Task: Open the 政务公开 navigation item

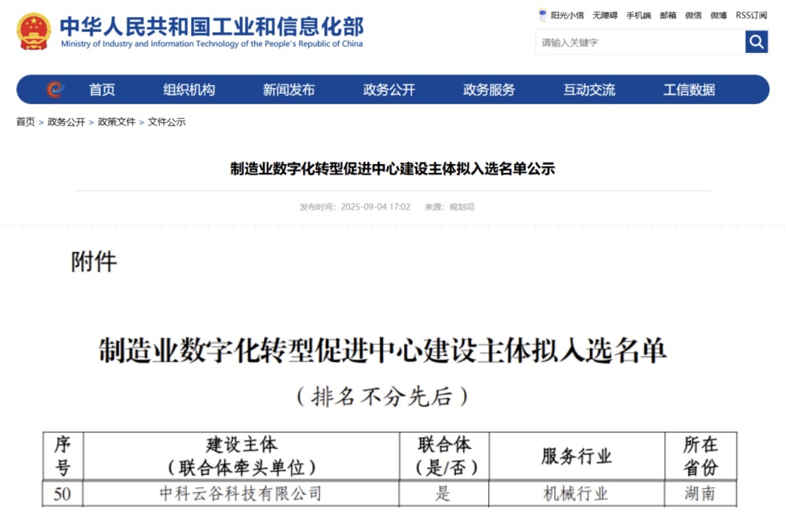Action: pyautogui.click(x=389, y=90)
